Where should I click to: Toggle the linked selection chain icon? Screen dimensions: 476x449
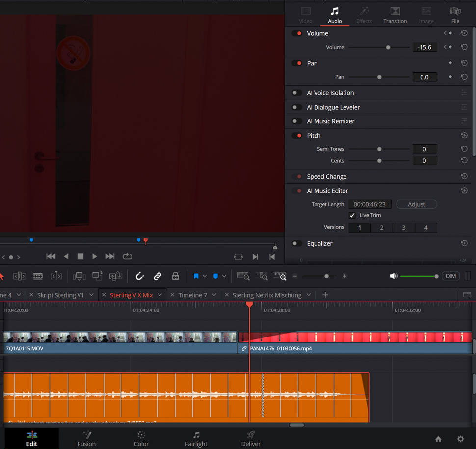(158, 276)
